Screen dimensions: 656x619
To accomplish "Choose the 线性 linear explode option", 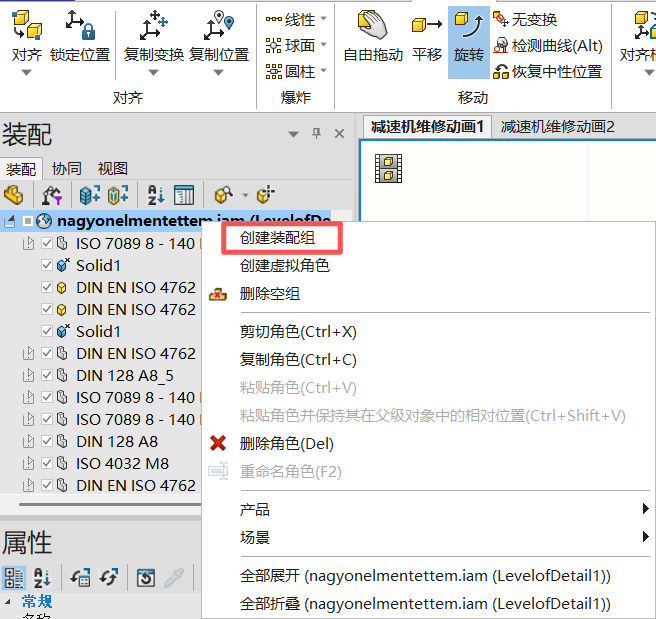I will (290, 19).
